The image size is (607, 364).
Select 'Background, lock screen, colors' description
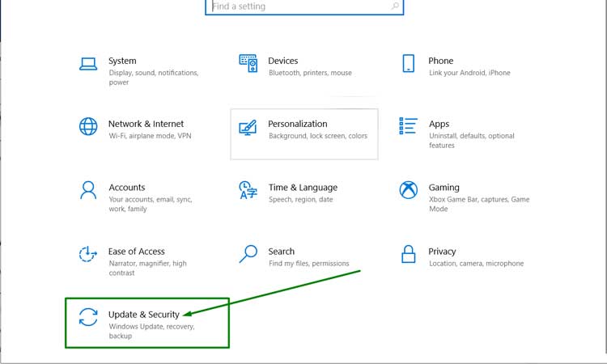coord(318,136)
